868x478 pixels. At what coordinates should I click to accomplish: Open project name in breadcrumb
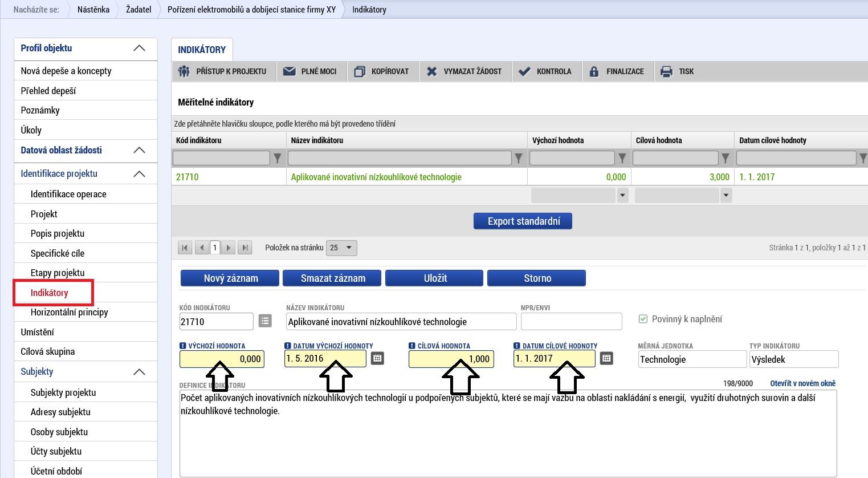(251, 9)
